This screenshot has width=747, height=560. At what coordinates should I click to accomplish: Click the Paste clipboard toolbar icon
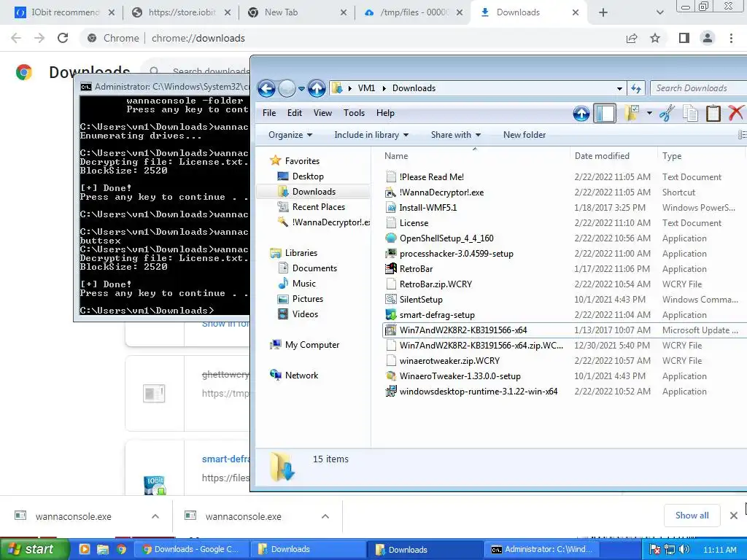click(713, 113)
